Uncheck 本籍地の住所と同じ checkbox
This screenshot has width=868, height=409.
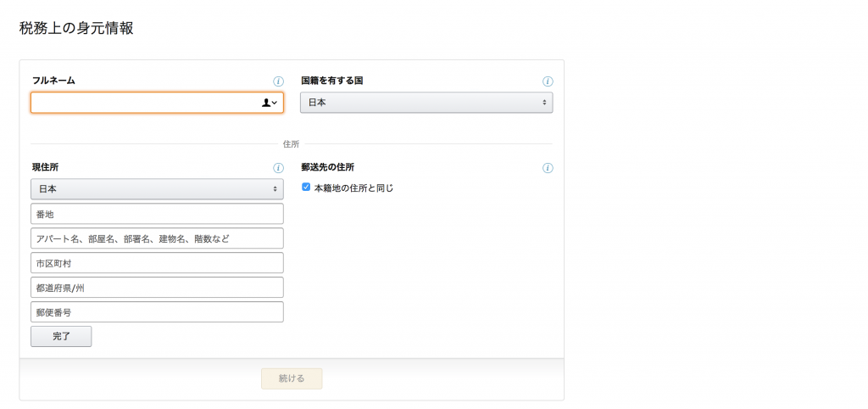click(305, 188)
